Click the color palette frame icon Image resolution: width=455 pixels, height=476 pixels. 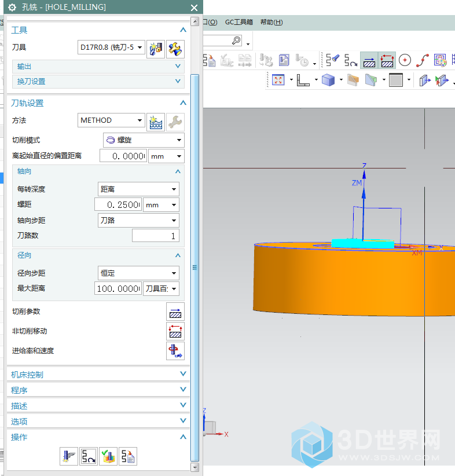tap(440, 60)
